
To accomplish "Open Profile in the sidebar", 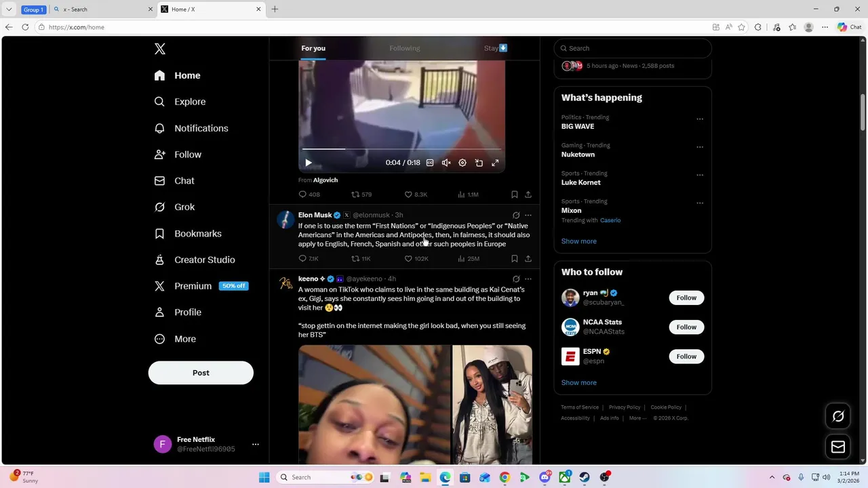I will tap(178, 312).
